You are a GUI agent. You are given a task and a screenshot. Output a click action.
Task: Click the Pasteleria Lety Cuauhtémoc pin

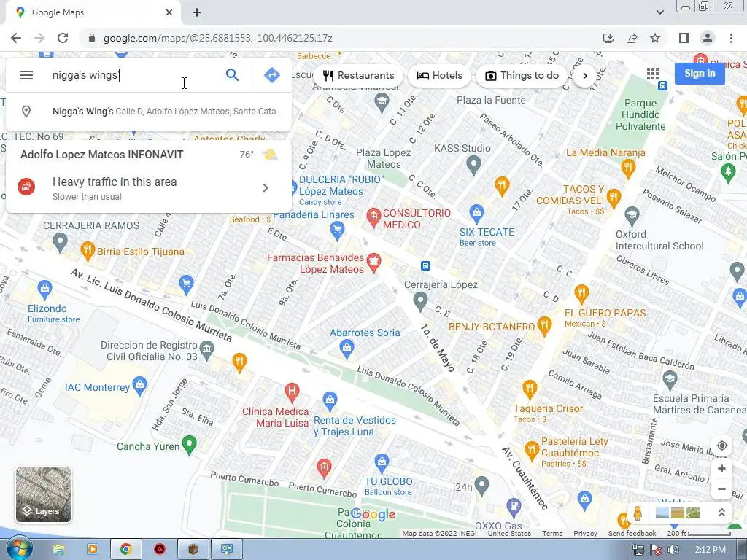[531, 450]
